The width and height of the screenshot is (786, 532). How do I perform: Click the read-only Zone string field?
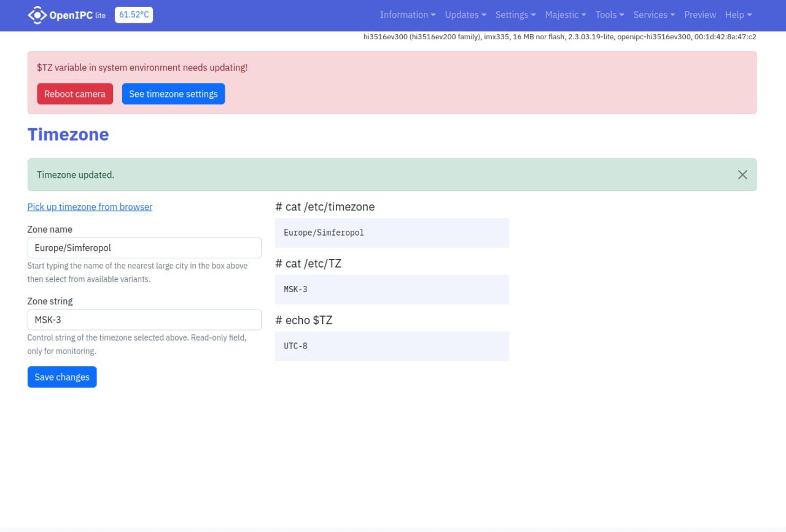pyautogui.click(x=144, y=320)
